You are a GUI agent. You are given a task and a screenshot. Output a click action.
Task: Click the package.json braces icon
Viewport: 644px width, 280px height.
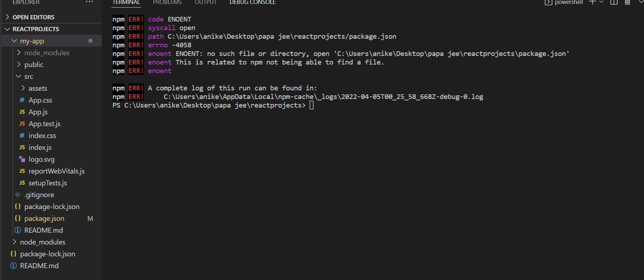(x=18, y=218)
